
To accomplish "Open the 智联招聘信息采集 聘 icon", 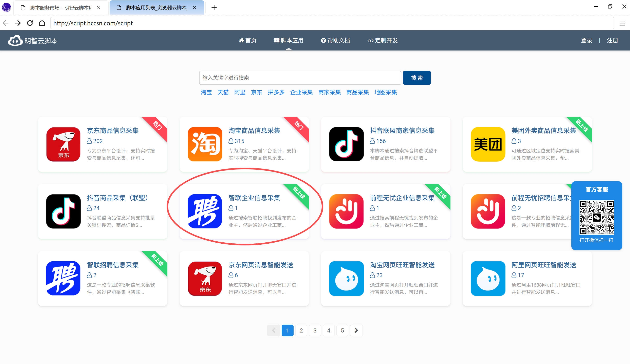I will point(63,278).
